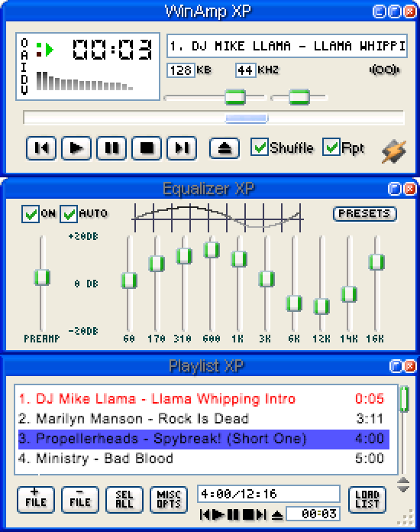This screenshot has height=532, width=420.
Task: Click the 170 Hz equalizer slider
Action: [157, 263]
